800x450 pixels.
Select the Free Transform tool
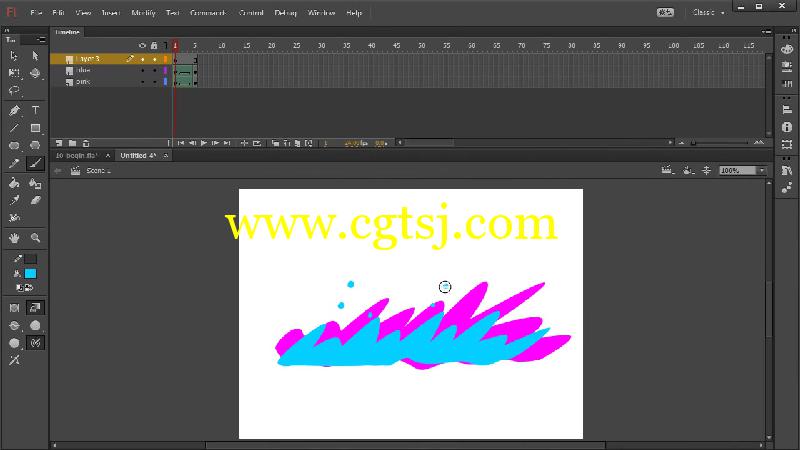coord(14,73)
